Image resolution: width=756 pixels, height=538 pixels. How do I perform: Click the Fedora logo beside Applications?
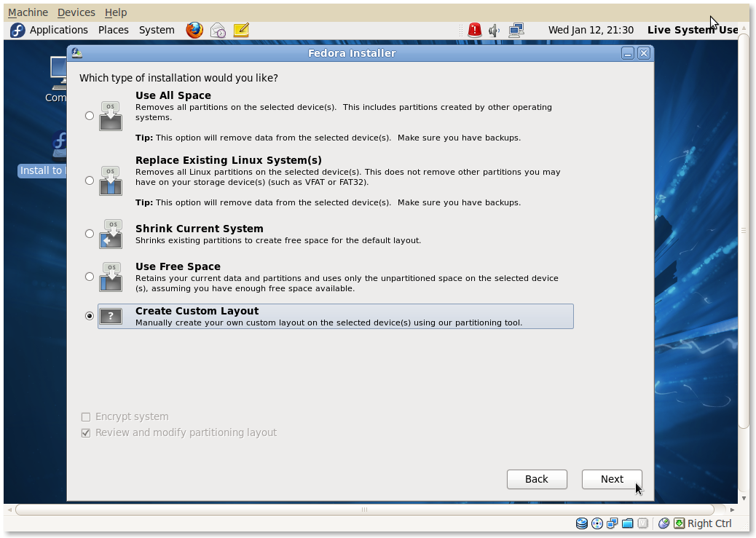[x=17, y=30]
